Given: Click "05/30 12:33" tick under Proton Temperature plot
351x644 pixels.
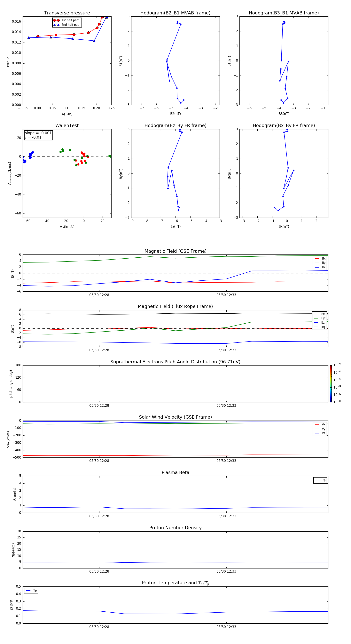Looking at the screenshot, I should (226, 627).
